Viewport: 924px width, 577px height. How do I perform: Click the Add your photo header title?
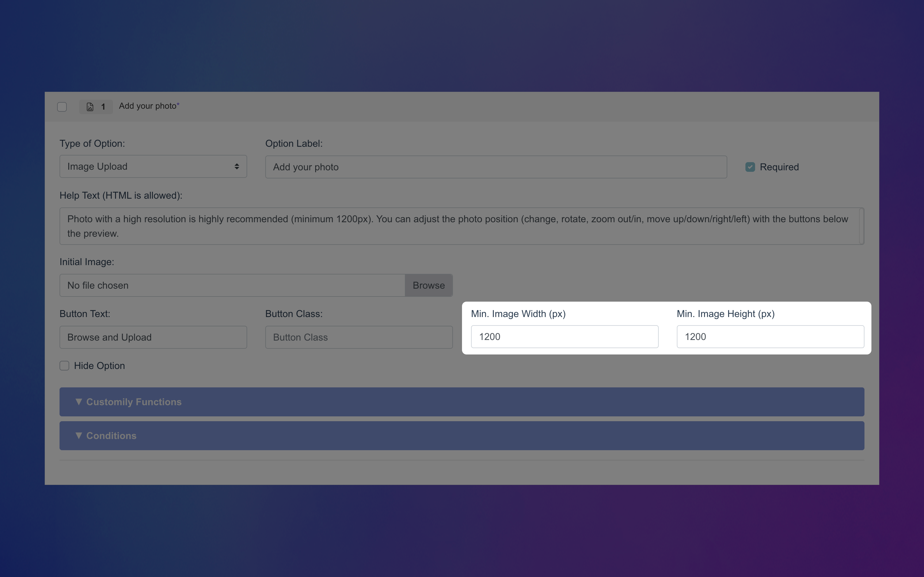[148, 106]
